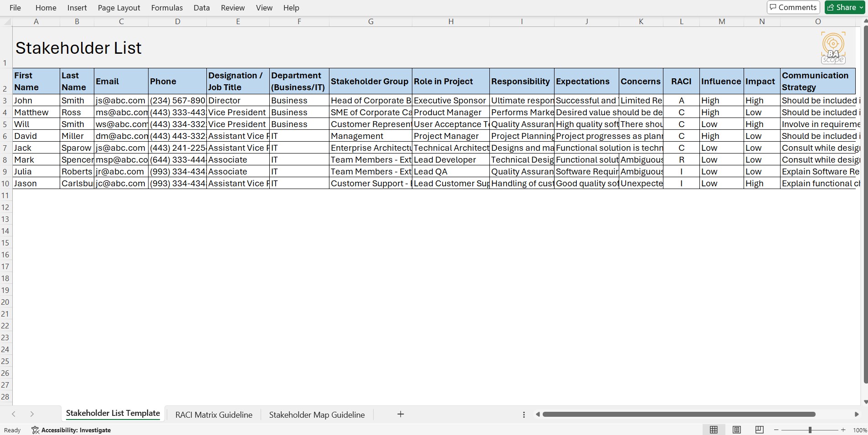Open Accessibility: Investigate status
This screenshot has width=868, height=435.
(71, 430)
